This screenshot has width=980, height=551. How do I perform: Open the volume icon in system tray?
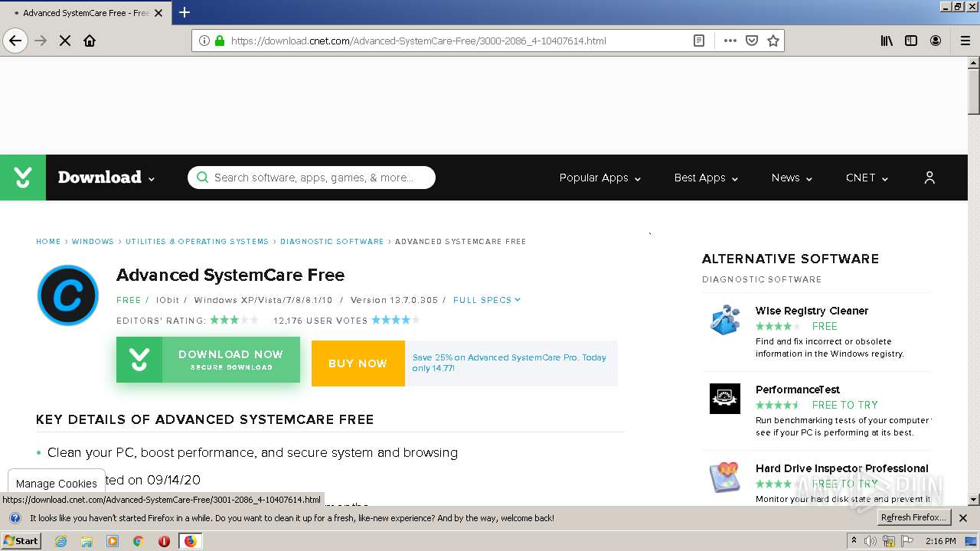tap(871, 541)
